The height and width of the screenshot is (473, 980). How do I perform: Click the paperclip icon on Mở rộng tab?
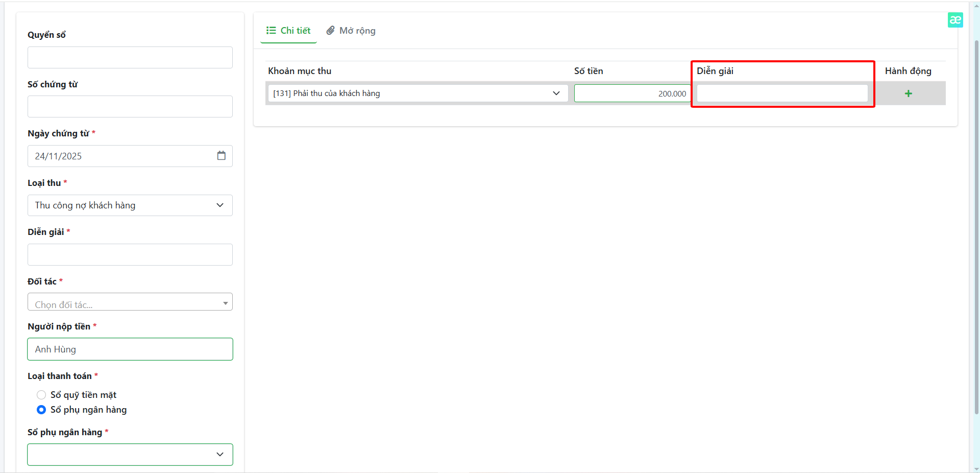pyautogui.click(x=331, y=31)
